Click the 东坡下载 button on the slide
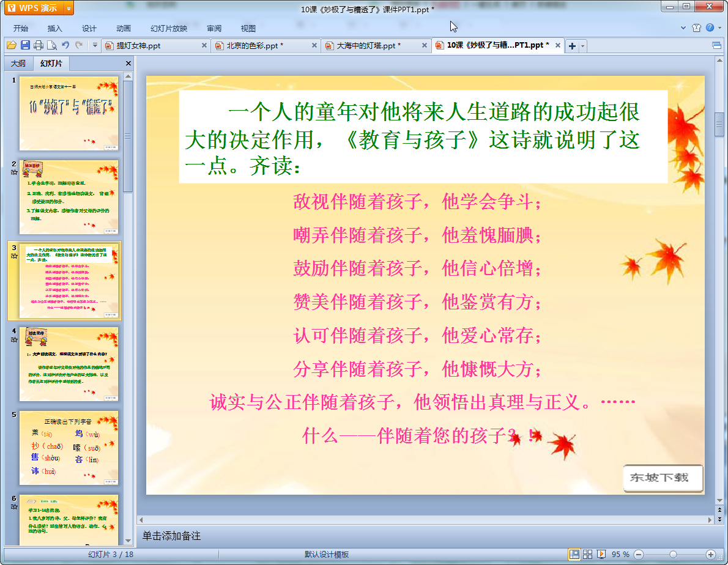 663,478
